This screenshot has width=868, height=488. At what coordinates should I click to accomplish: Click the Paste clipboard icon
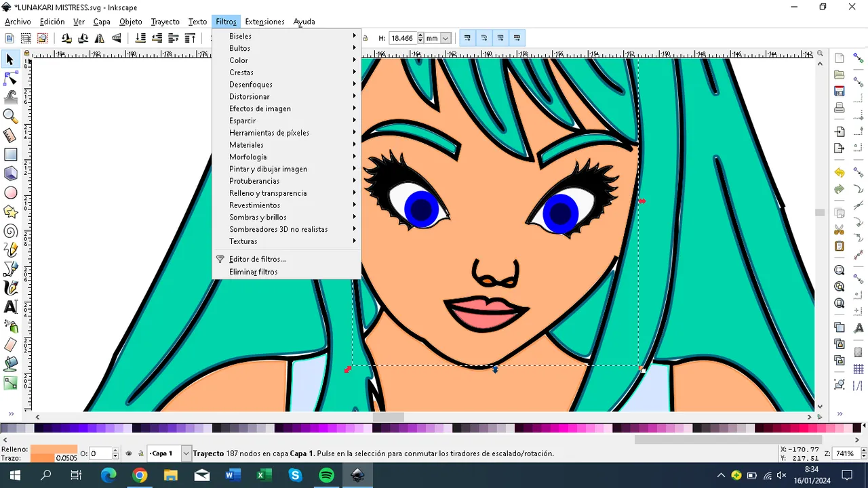[840, 246]
